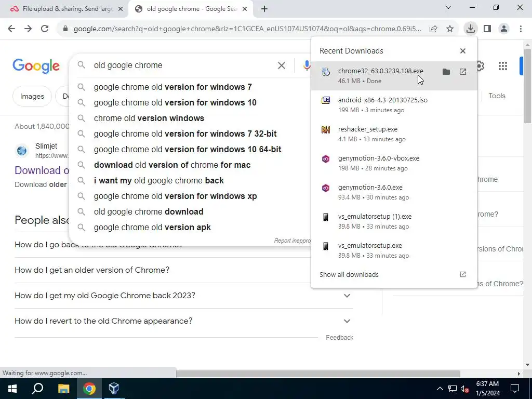Screen dimensions: 532x399
Task: Open the notification center
Action: [515, 389]
